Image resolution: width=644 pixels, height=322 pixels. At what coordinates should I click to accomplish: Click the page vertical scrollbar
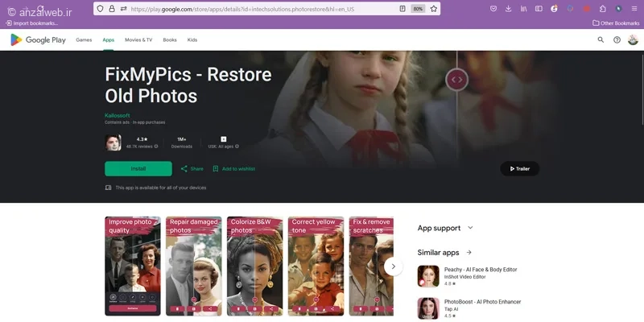pos(642,89)
